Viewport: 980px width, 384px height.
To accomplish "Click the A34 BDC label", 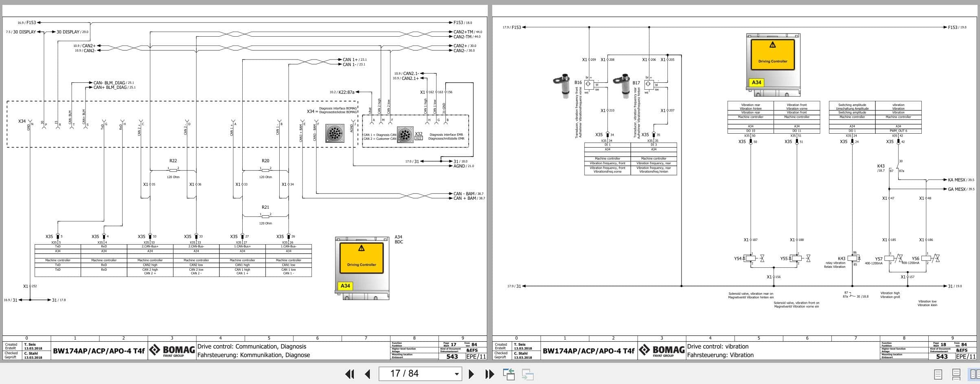I will pyautogui.click(x=399, y=239).
